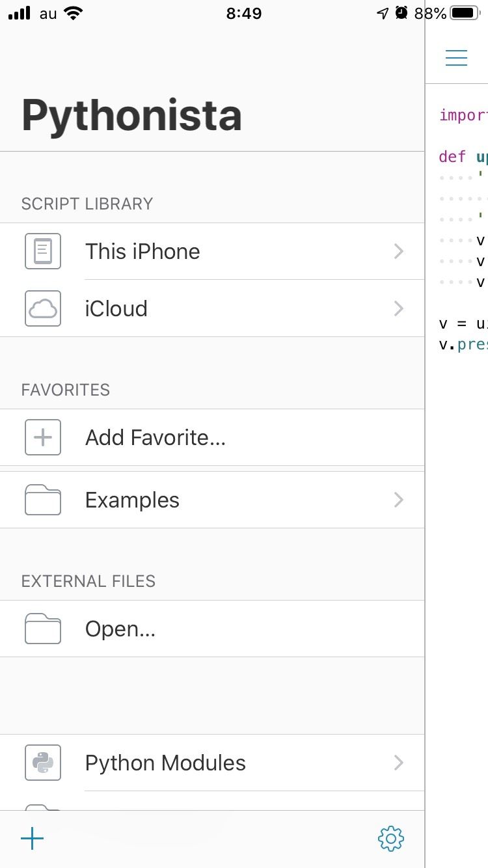Tap the Python Modules logo icon
The height and width of the screenshot is (868, 488).
point(43,763)
